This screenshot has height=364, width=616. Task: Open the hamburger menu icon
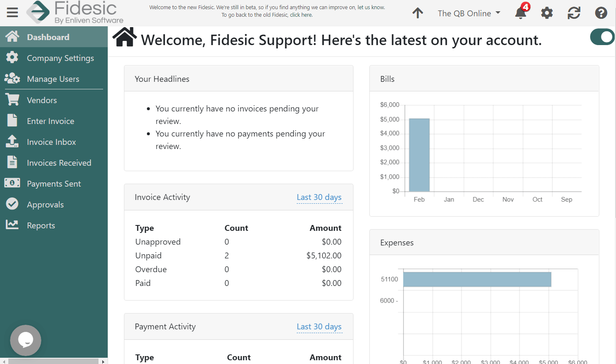point(13,13)
